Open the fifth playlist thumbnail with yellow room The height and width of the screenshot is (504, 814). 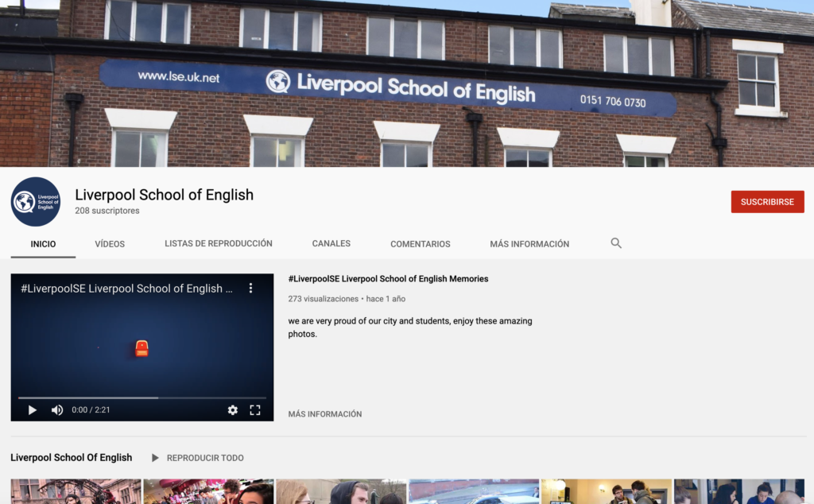(607, 491)
